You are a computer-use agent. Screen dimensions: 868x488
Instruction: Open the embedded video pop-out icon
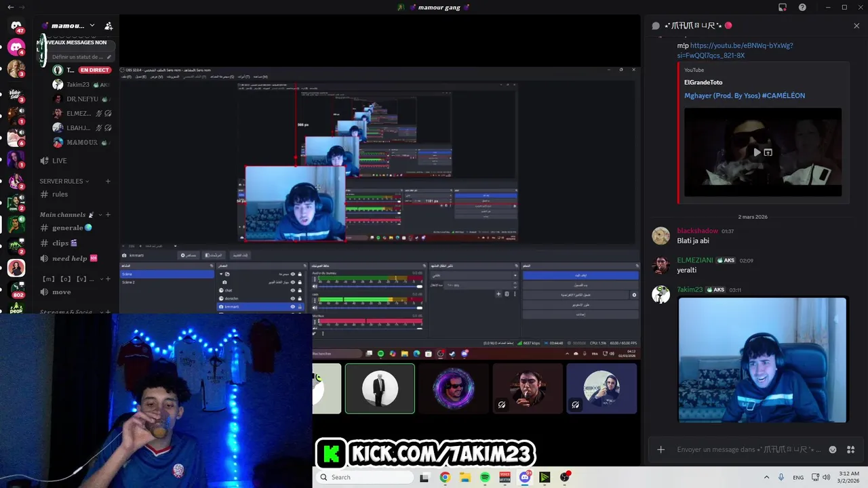click(x=768, y=152)
